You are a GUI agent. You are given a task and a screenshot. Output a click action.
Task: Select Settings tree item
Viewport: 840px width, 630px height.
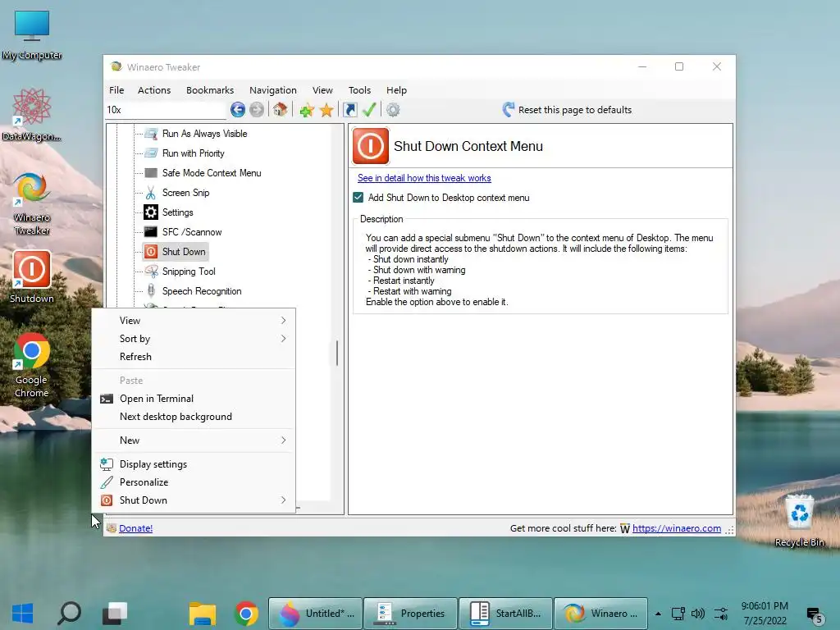coord(177,212)
